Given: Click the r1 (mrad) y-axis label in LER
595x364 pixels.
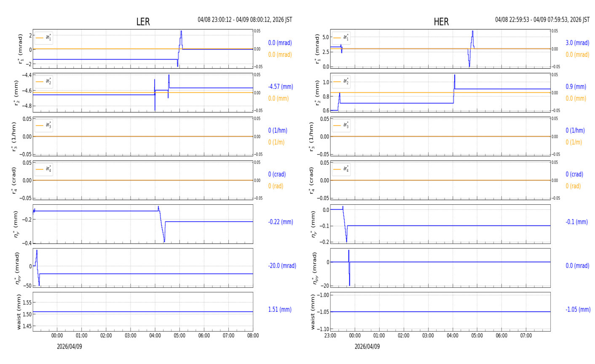Looking at the screenshot, I should pyautogui.click(x=20, y=49).
